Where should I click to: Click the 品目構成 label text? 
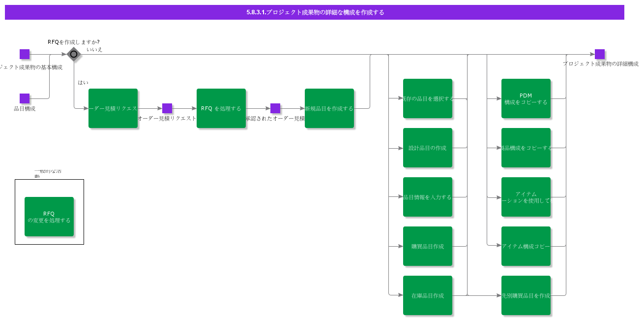(x=25, y=109)
